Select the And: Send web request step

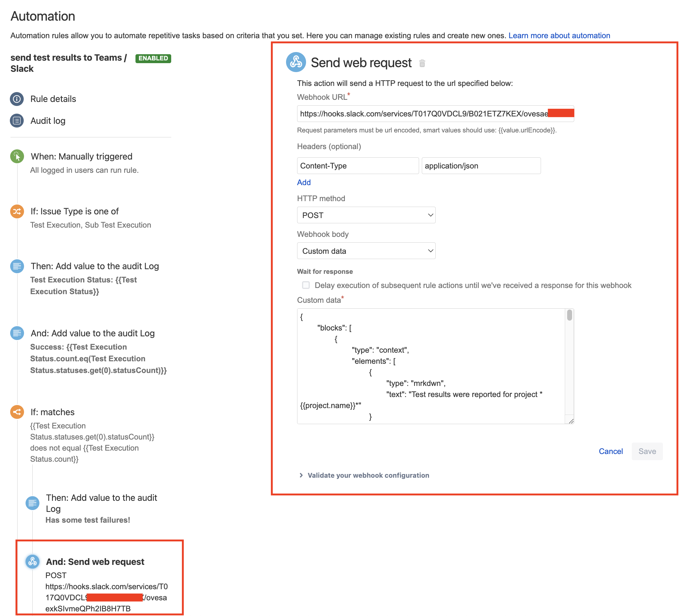[95, 562]
